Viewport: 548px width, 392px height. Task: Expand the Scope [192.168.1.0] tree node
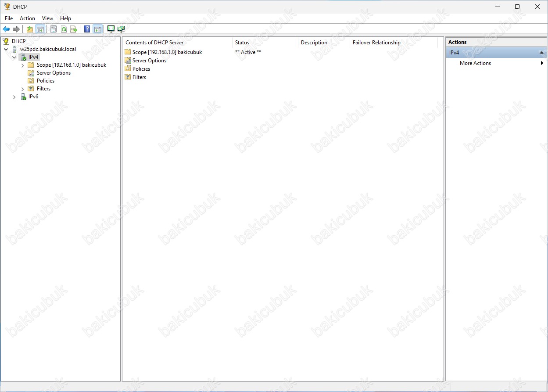(x=22, y=65)
